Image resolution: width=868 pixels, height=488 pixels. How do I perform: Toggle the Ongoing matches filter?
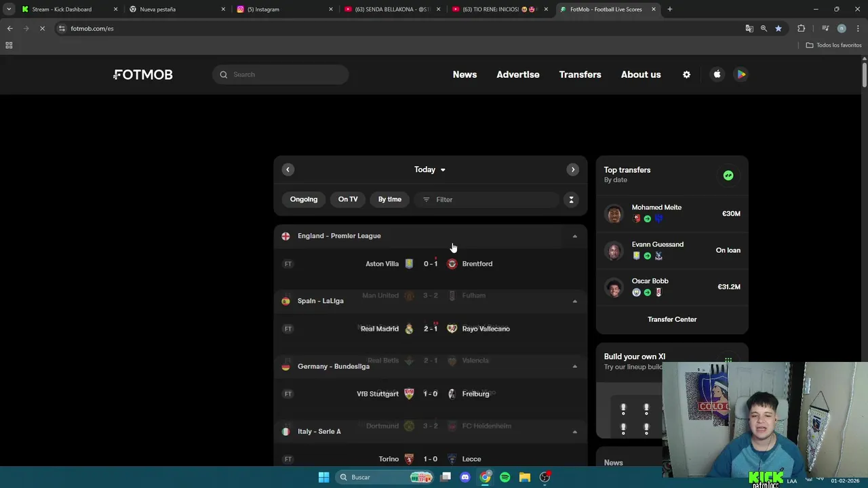coord(304,199)
